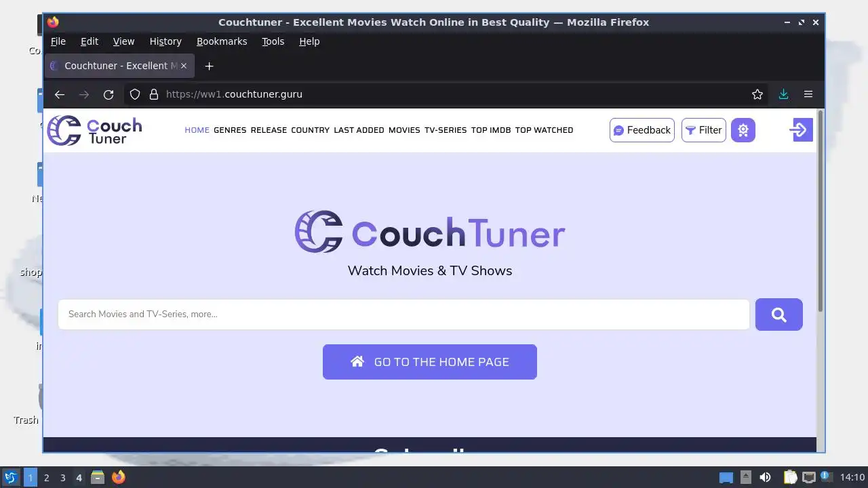Reload the current page
Image resolution: width=868 pixels, height=488 pixels.
(108, 94)
